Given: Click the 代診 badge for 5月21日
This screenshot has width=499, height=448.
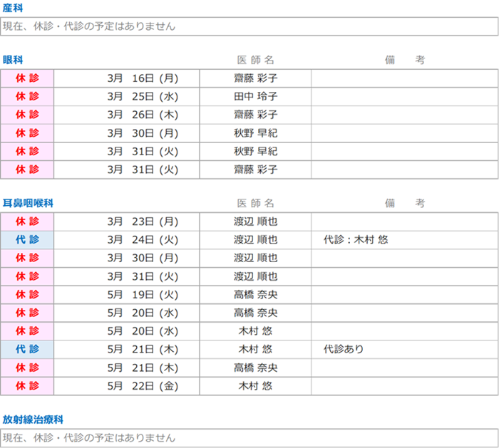Looking at the screenshot, I should click(x=27, y=350).
